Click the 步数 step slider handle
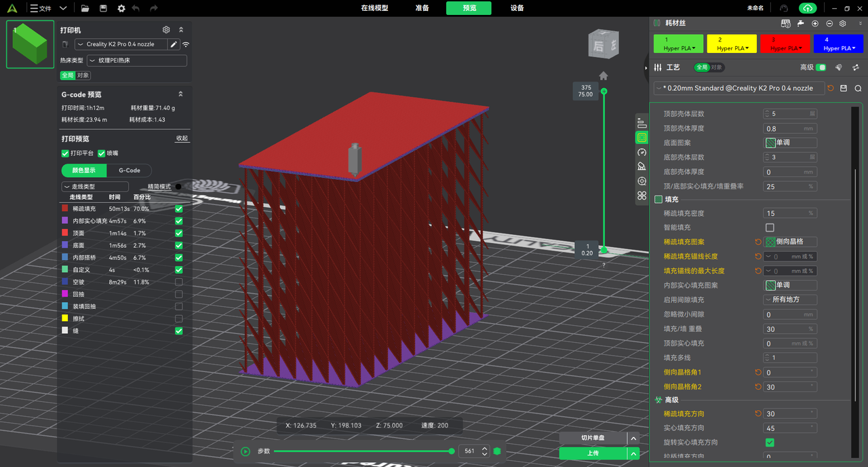The image size is (868, 467). (452, 451)
